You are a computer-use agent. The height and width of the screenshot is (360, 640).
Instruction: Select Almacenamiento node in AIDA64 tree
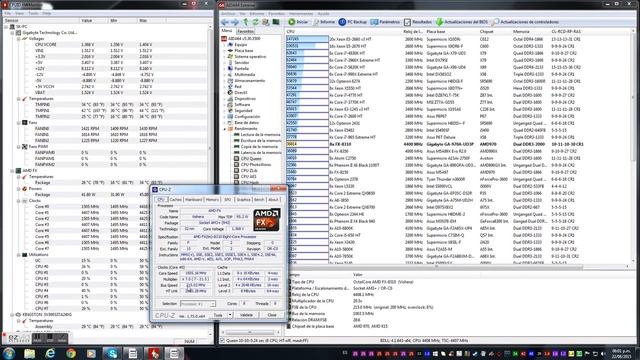point(246,81)
